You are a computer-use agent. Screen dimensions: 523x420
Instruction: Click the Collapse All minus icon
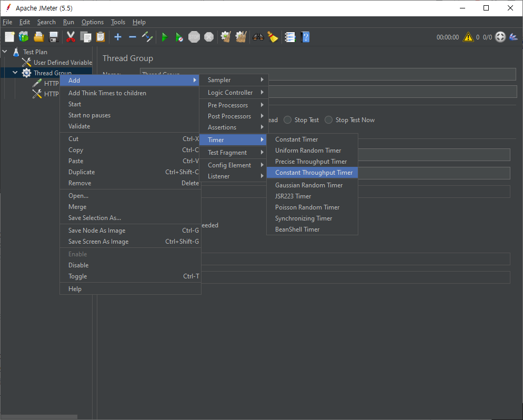pos(133,37)
